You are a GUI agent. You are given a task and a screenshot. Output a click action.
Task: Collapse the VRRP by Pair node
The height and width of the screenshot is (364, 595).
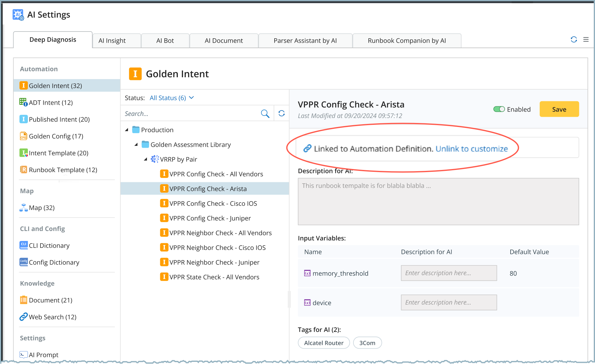pos(145,159)
